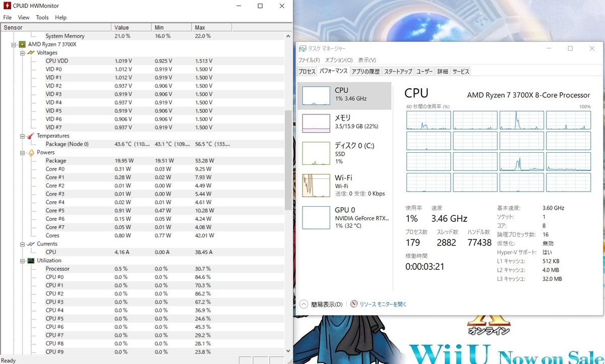This screenshot has width=605, height=364.
Task: Select the ディスク 0 (C:) graph thumbnail
Action: (316, 153)
